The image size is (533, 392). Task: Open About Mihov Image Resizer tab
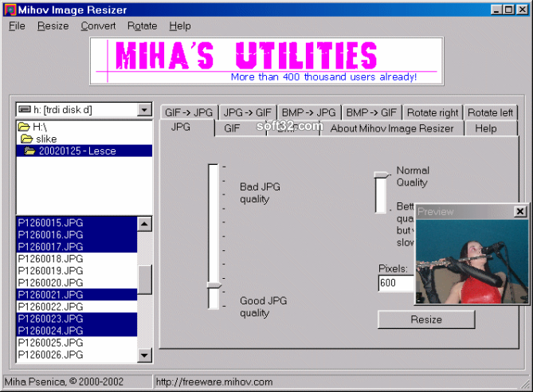point(392,128)
